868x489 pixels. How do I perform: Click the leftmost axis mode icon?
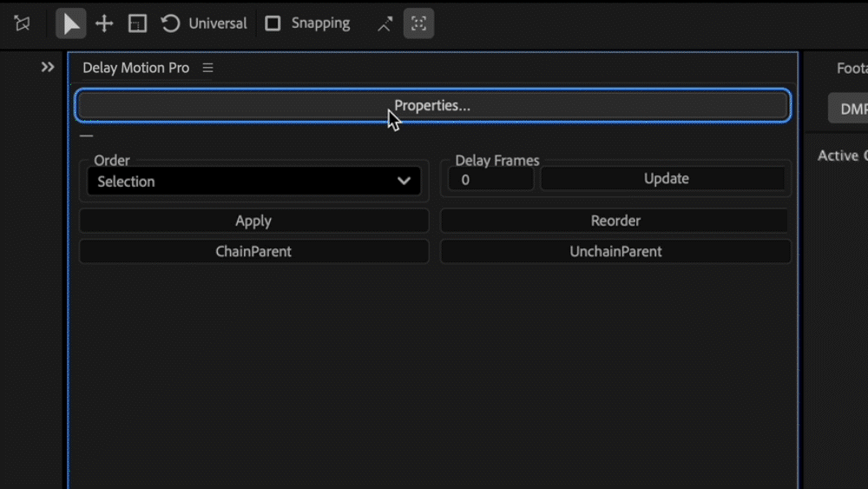click(x=23, y=23)
